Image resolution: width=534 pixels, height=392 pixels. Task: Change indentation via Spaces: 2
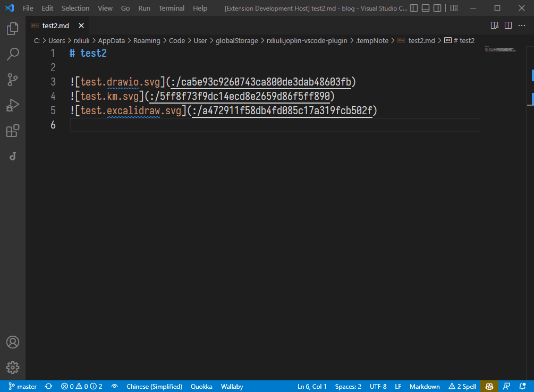click(348, 387)
